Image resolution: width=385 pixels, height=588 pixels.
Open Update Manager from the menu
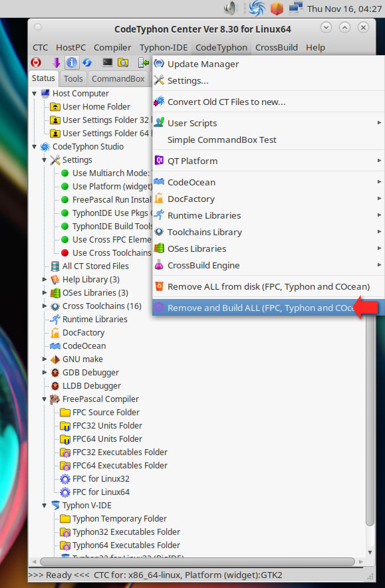click(x=268, y=64)
